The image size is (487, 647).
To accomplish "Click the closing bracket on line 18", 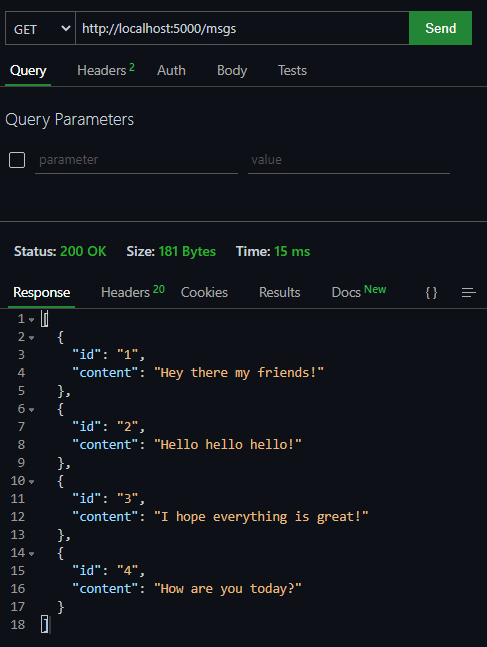I will (45, 625).
